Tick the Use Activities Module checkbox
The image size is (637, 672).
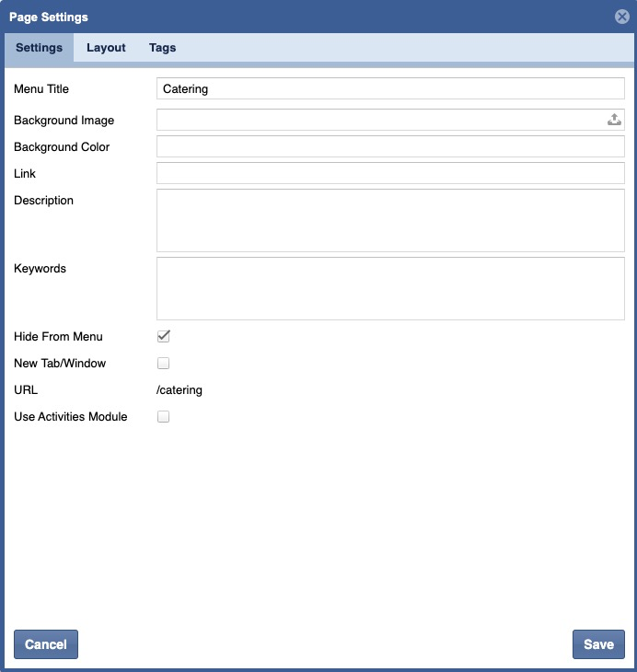(x=164, y=417)
